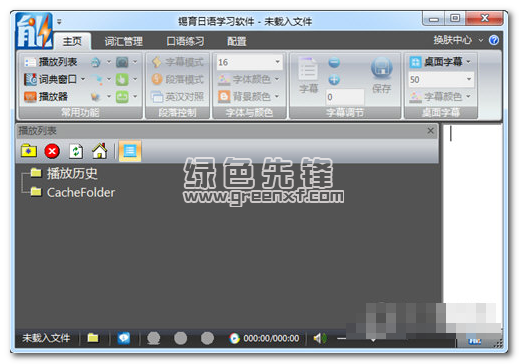Toggle 播放列表 panel in ribbon
Viewport: 519px width, 364px height.
click(51, 62)
